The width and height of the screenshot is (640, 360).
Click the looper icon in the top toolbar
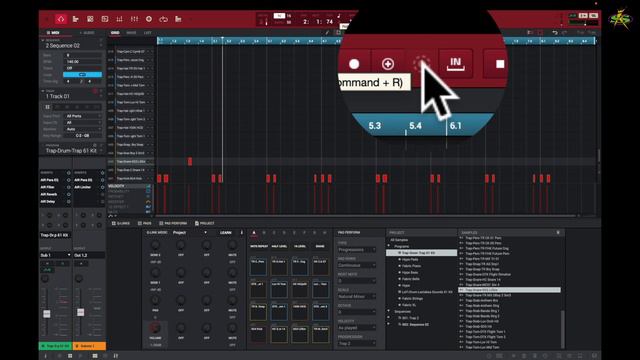[164, 19]
